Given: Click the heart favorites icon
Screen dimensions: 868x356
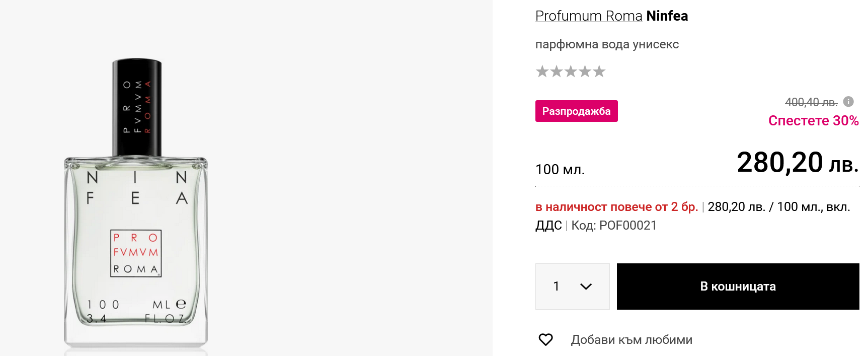Looking at the screenshot, I should [x=545, y=340].
